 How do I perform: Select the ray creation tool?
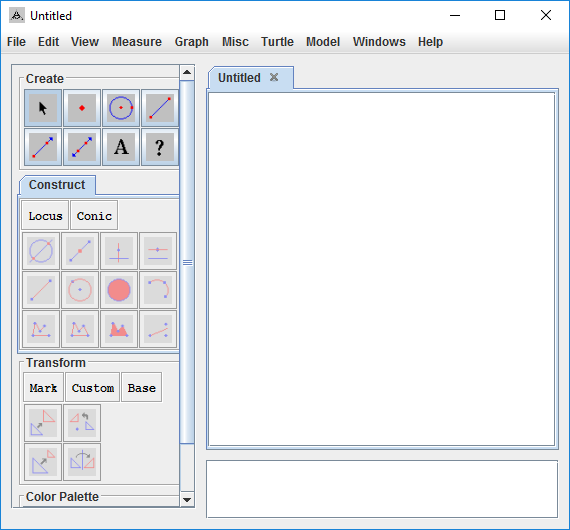43,147
